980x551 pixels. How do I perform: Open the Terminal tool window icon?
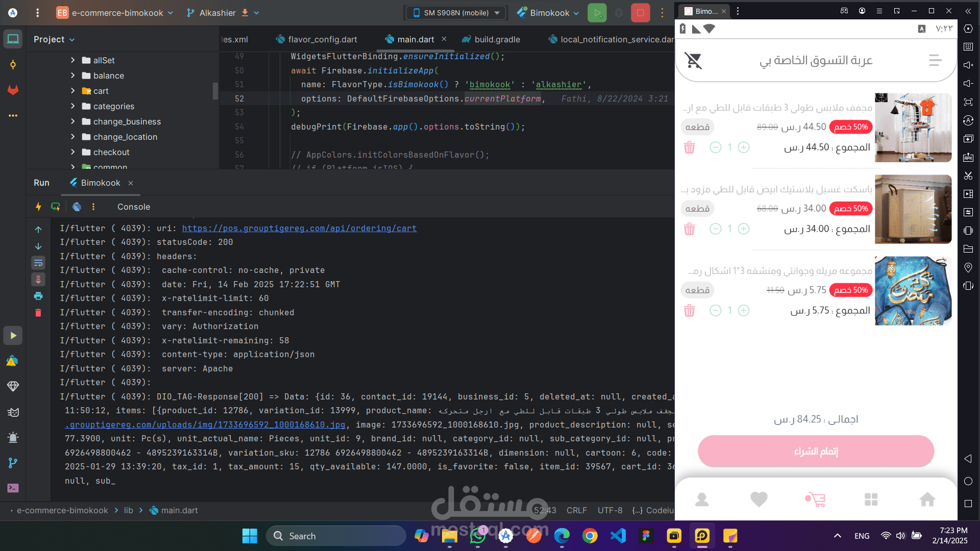click(x=13, y=488)
